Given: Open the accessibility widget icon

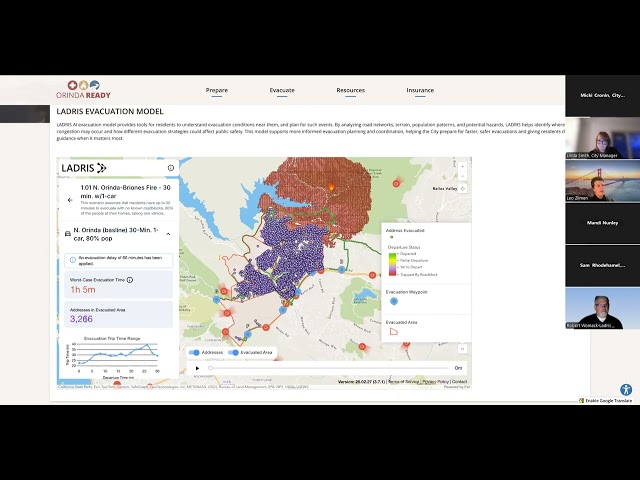Looking at the screenshot, I should pos(626,389).
